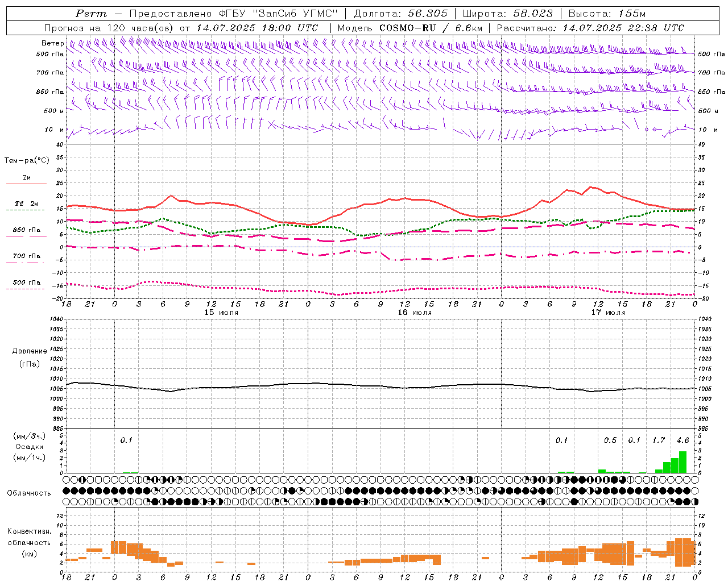Click the "15 июля" date label
Image resolution: width=728 pixels, height=582 pixels.
[x=221, y=313]
